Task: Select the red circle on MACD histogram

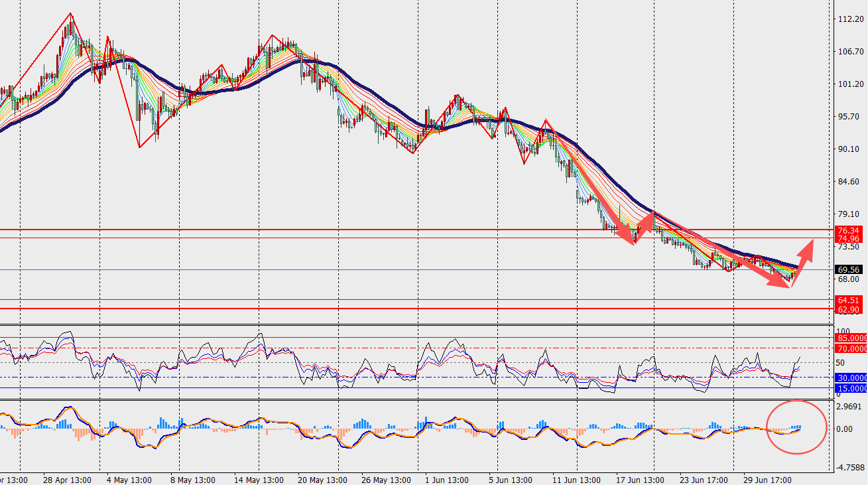Action: [x=796, y=427]
